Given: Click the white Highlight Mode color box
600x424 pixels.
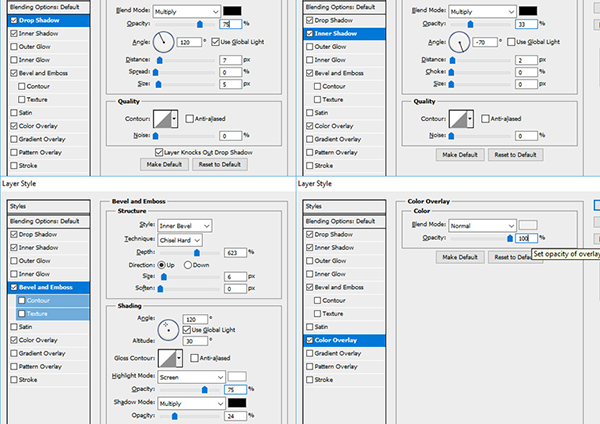Looking at the screenshot, I should pyautogui.click(x=238, y=375).
